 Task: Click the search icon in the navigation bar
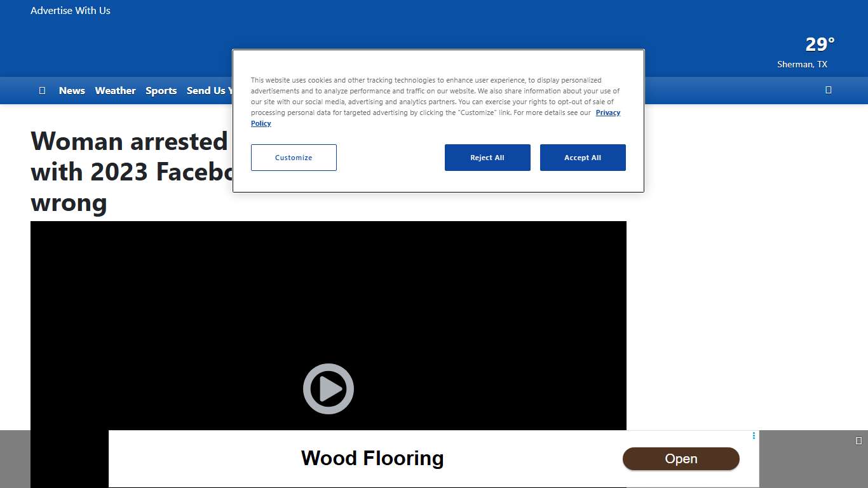828,90
